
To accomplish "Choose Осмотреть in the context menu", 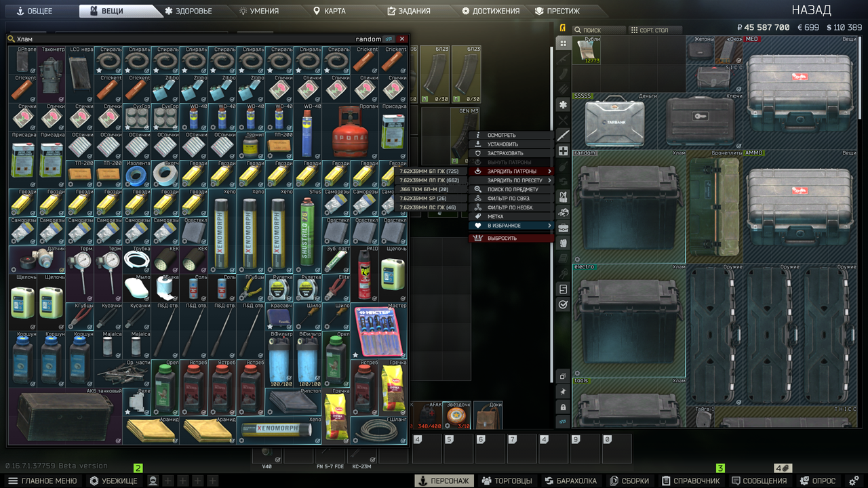I will 511,136.
